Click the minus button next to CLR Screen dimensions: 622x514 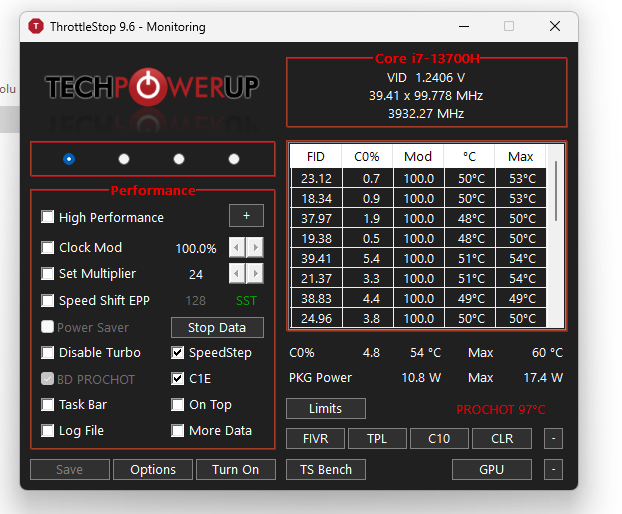(554, 439)
